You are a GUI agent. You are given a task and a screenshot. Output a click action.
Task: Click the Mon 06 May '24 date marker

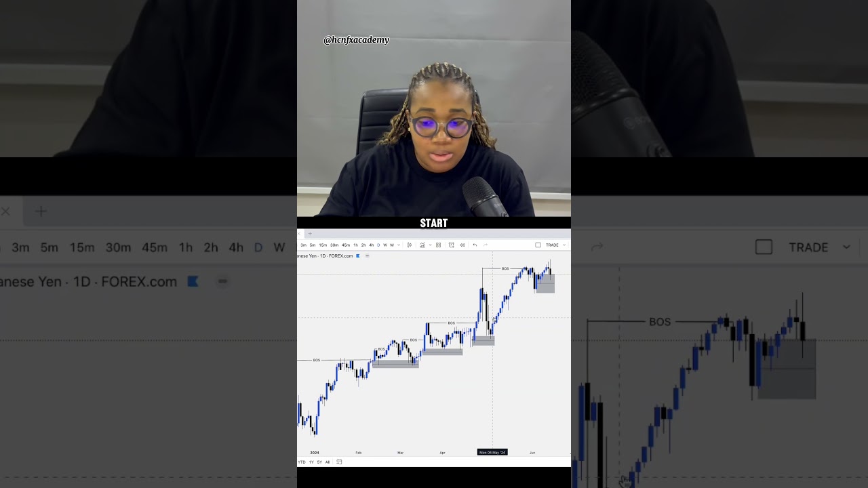pos(492,452)
